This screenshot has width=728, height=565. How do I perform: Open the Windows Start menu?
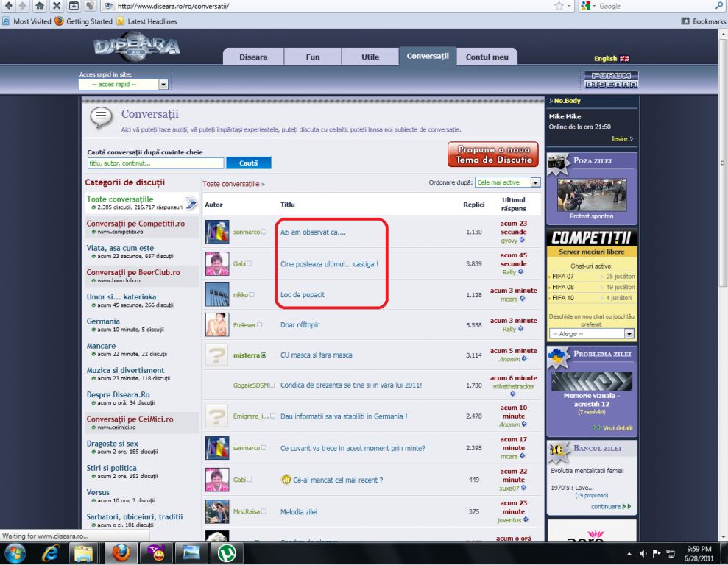pos(15,553)
